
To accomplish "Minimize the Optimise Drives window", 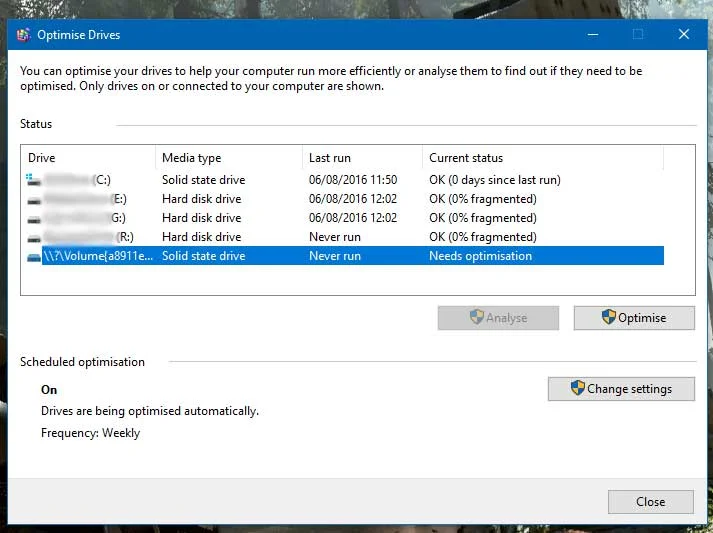I will [592, 35].
